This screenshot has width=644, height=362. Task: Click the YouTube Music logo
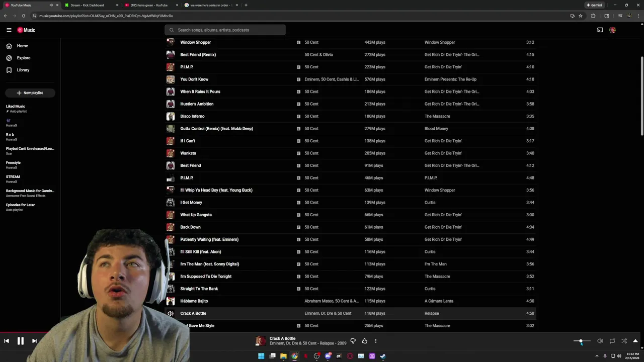click(x=26, y=30)
